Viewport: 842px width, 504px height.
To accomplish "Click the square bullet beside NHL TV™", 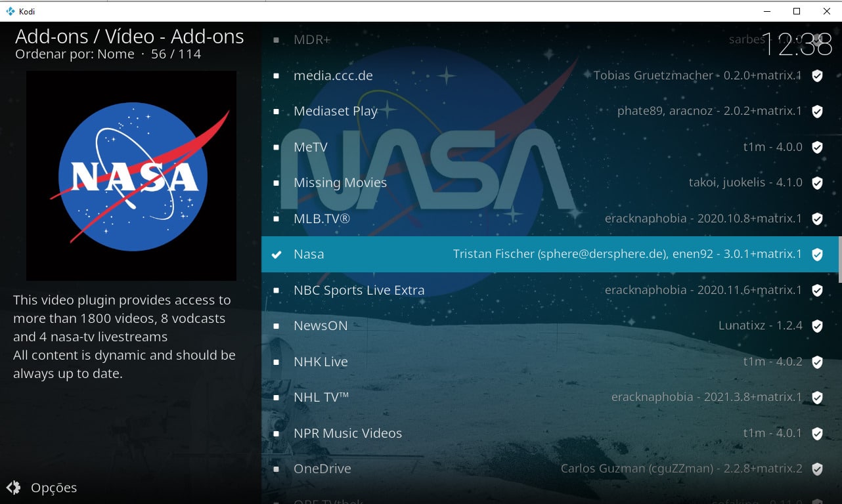I will pos(277,398).
